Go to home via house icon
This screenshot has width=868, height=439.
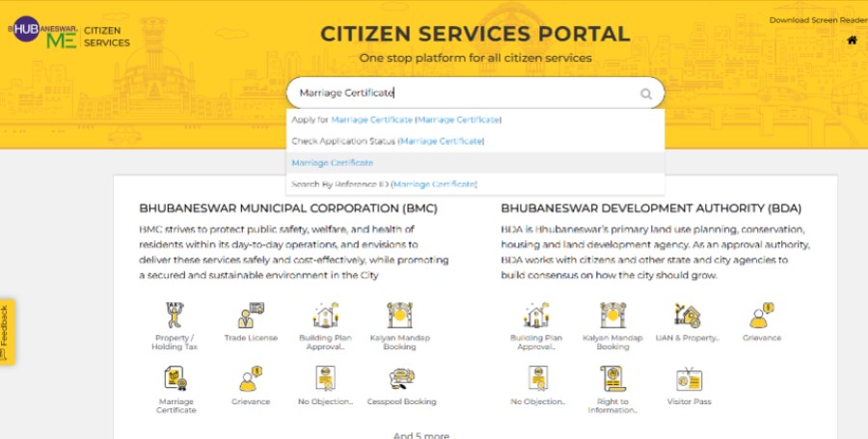[852, 40]
